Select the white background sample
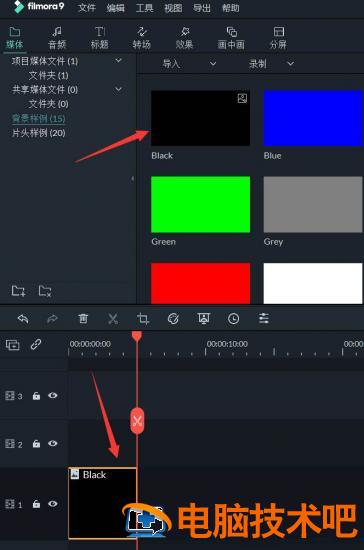 313,283
